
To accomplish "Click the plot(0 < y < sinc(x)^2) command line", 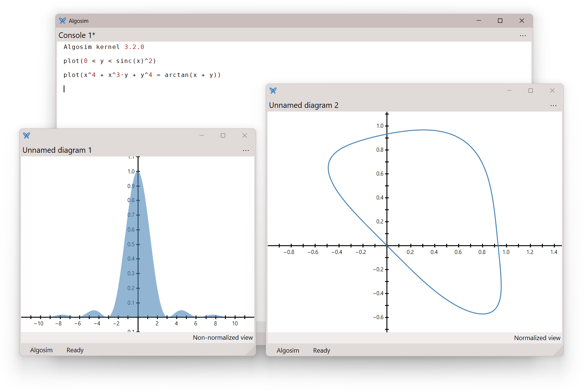I will point(110,61).
